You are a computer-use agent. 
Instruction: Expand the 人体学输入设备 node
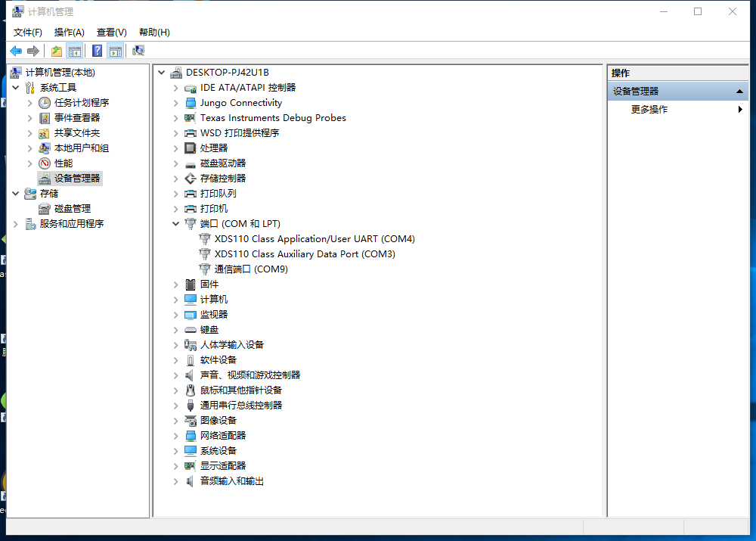pos(176,345)
